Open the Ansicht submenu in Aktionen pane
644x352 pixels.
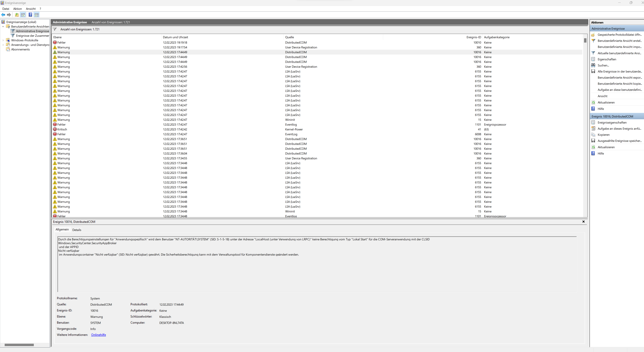[603, 96]
